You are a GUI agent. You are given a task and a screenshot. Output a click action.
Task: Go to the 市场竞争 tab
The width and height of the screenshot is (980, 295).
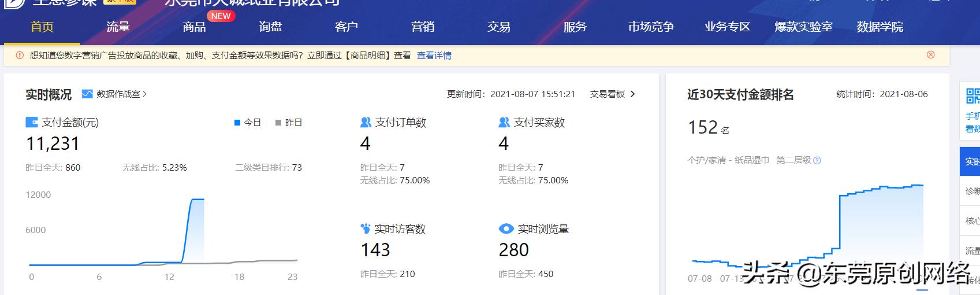coord(651,27)
